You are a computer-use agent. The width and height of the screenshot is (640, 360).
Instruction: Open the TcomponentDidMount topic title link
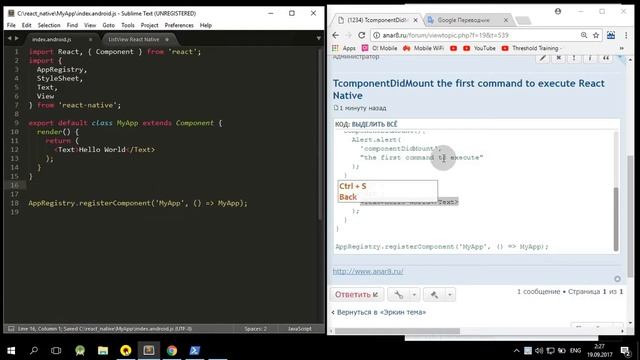469,89
